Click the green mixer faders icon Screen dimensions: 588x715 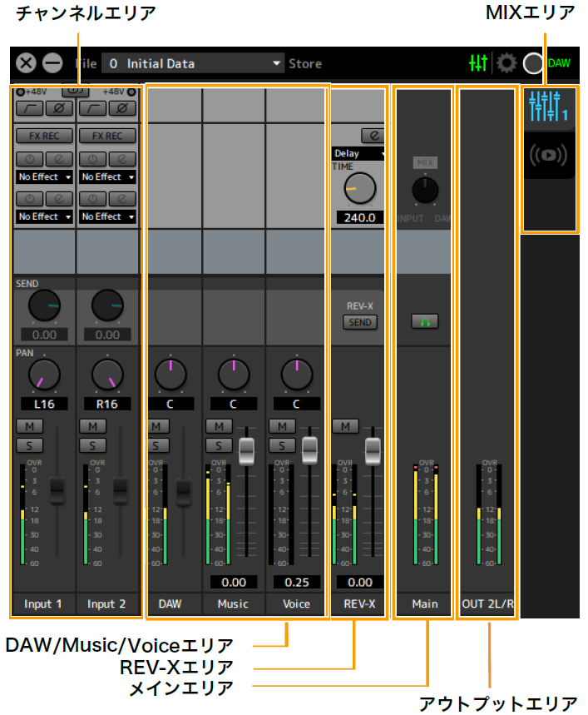[478, 63]
